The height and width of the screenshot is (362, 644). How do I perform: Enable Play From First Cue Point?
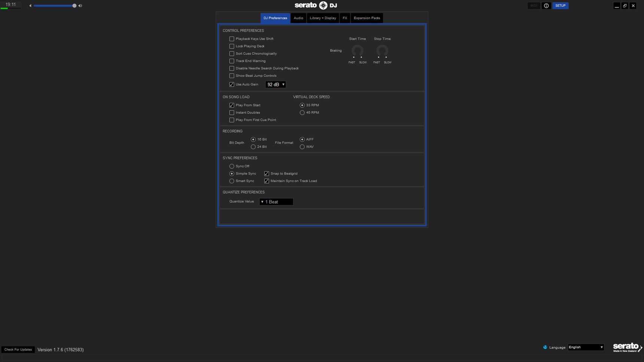(x=232, y=120)
